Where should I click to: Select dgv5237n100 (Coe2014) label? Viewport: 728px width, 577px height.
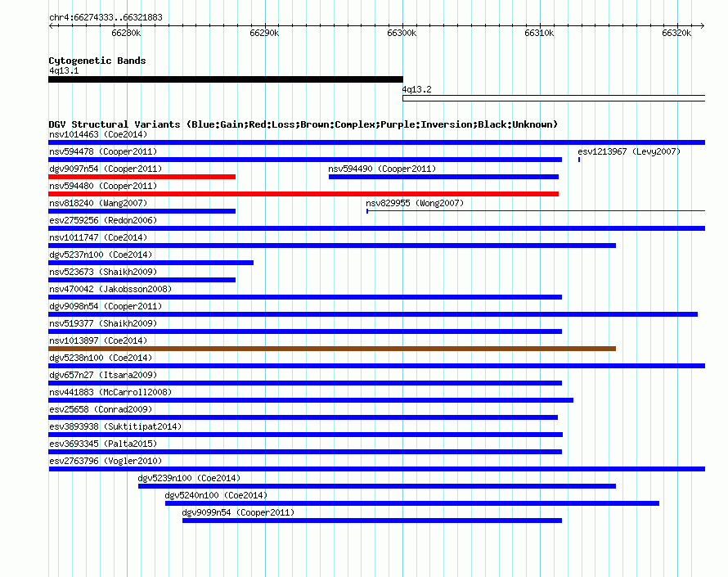(x=101, y=255)
